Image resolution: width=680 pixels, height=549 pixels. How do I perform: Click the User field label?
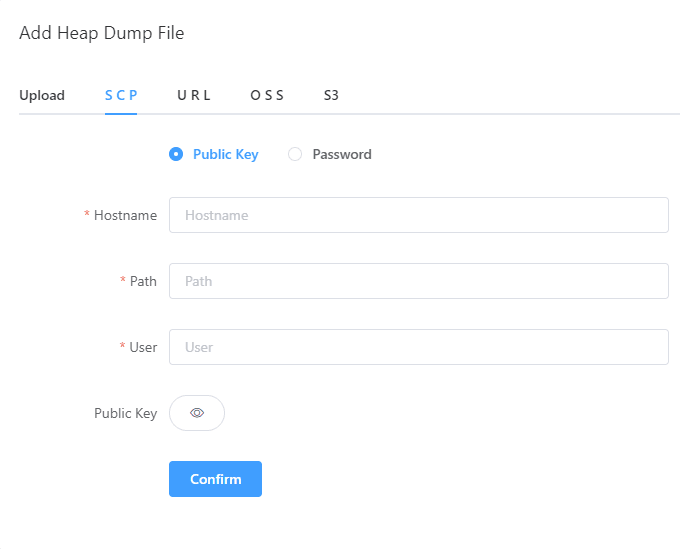click(143, 347)
